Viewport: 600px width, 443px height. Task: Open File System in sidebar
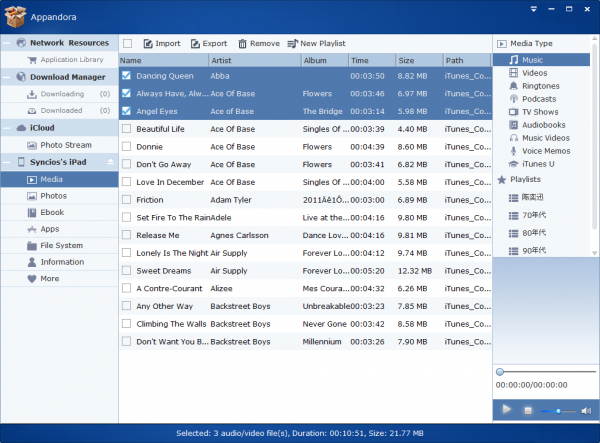[x=61, y=245]
